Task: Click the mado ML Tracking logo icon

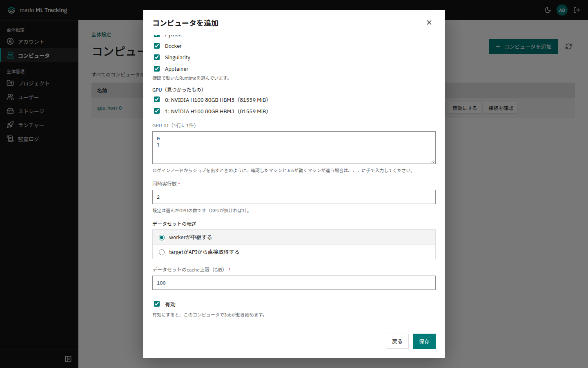Action: coord(11,10)
